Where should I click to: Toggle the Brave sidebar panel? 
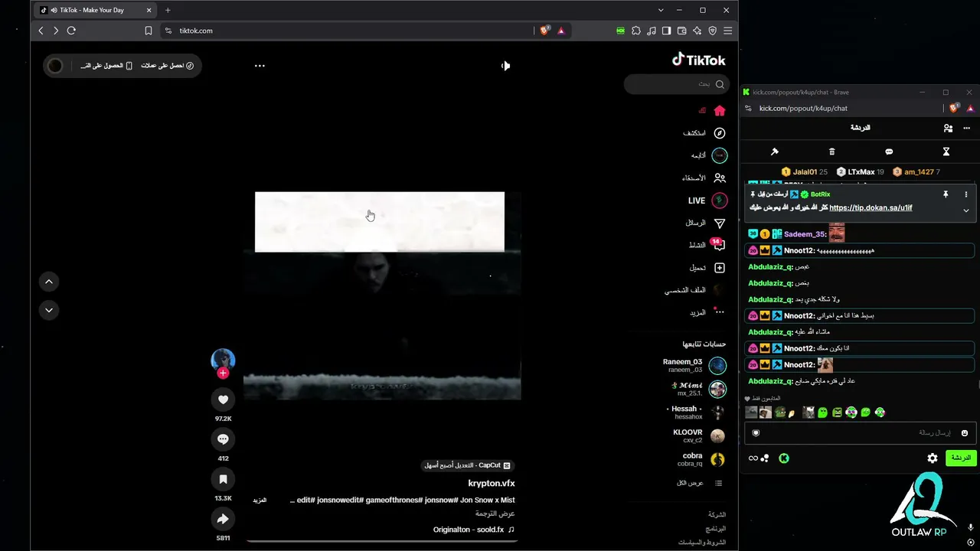point(667,31)
